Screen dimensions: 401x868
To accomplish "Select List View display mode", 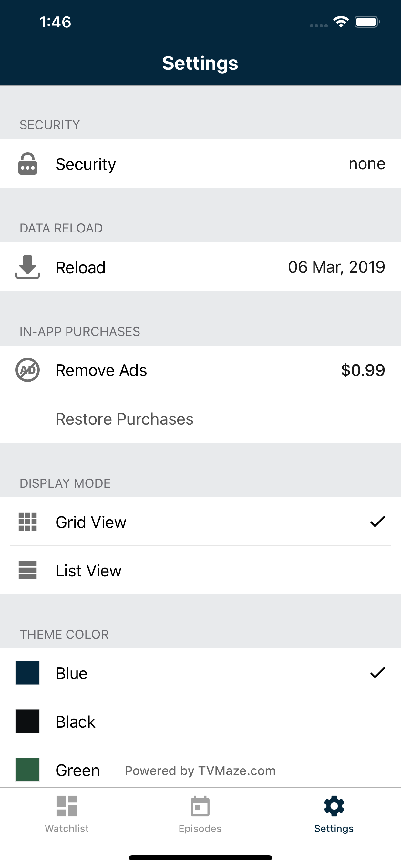I will [x=200, y=570].
